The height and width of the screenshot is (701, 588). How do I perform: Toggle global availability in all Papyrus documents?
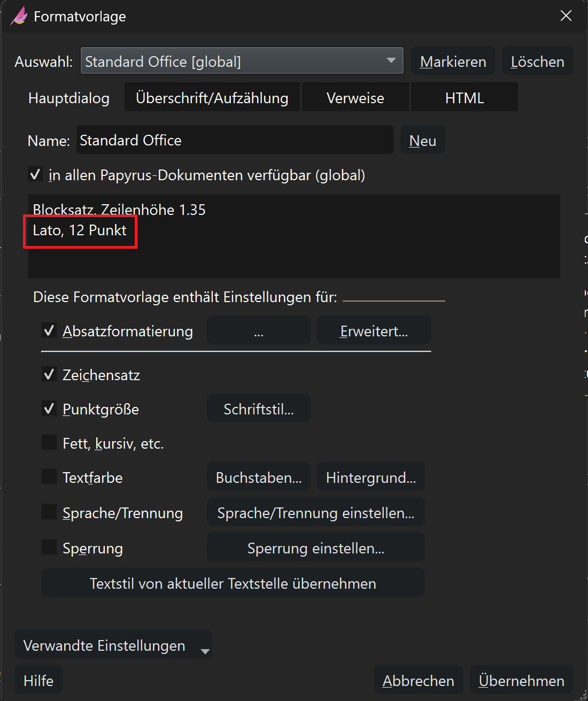35,175
